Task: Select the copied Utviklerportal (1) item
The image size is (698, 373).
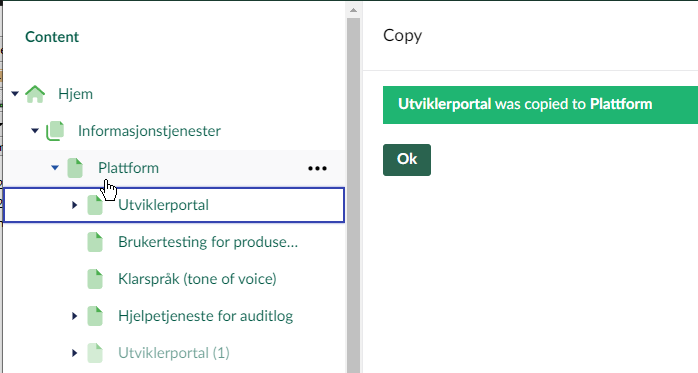Action: tap(174, 353)
